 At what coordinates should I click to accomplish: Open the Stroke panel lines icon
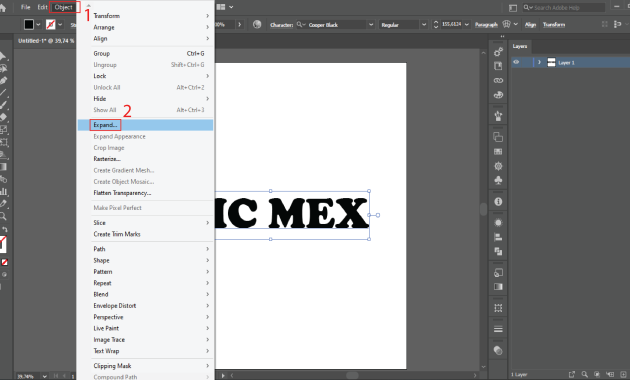(498, 329)
